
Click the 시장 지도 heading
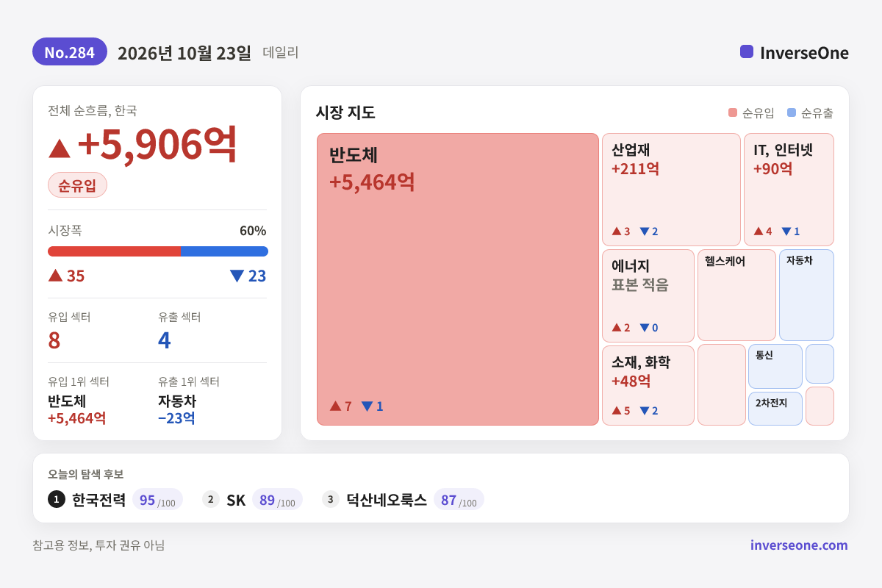(x=345, y=112)
